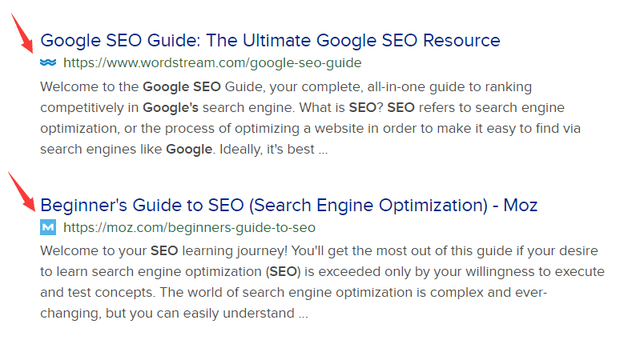This screenshot has width=644, height=344.
Task: Open the "Google SEO Guide" result title
Action: (x=270, y=41)
